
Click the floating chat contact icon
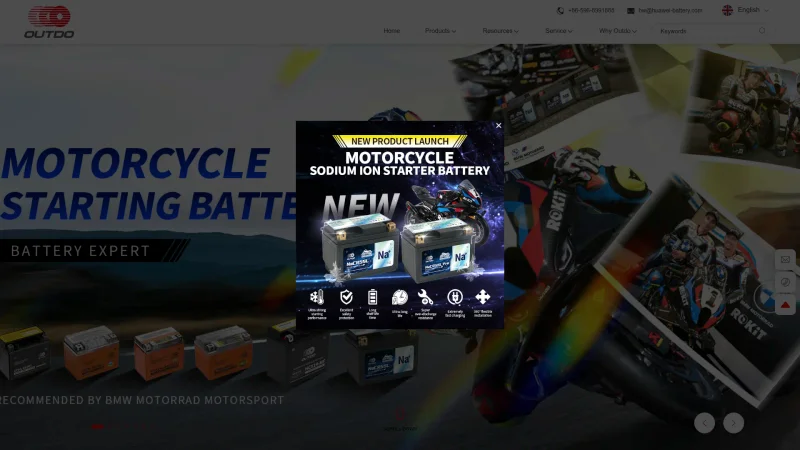pos(785,282)
